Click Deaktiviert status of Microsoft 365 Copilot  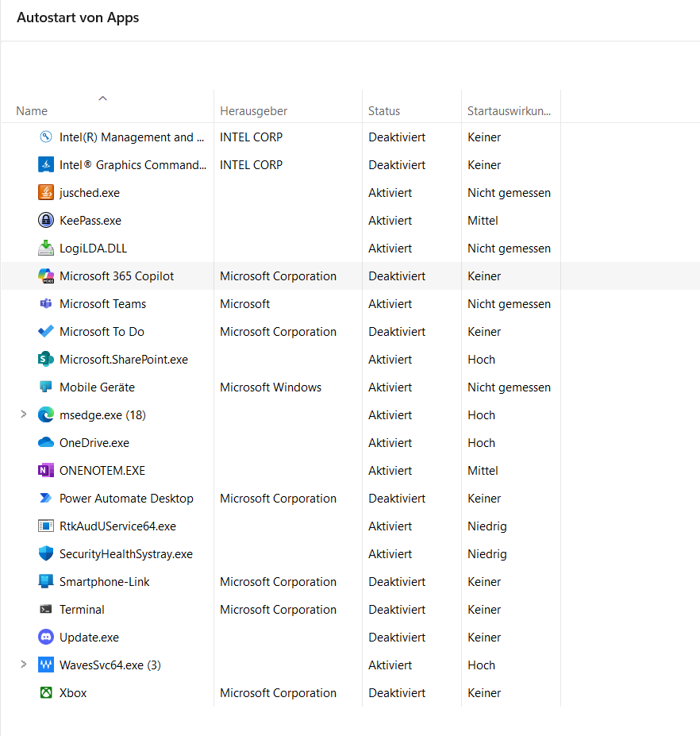coord(397,276)
